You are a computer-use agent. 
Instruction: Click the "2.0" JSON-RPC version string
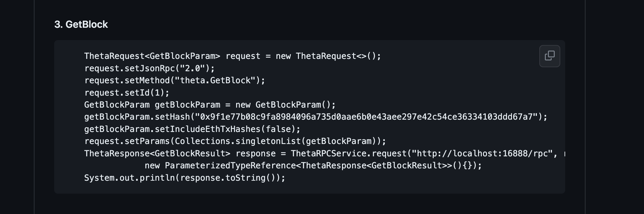tap(192, 68)
